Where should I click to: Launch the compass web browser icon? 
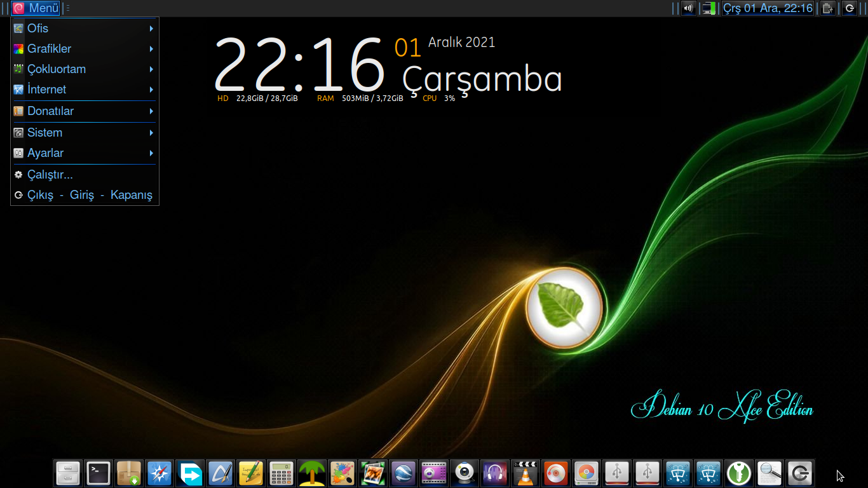tap(159, 473)
